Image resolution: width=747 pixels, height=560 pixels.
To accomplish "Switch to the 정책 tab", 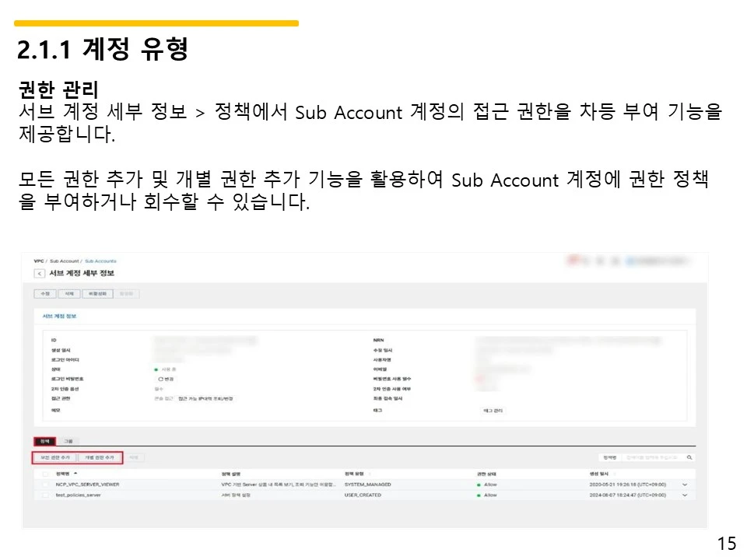I will (x=44, y=441).
